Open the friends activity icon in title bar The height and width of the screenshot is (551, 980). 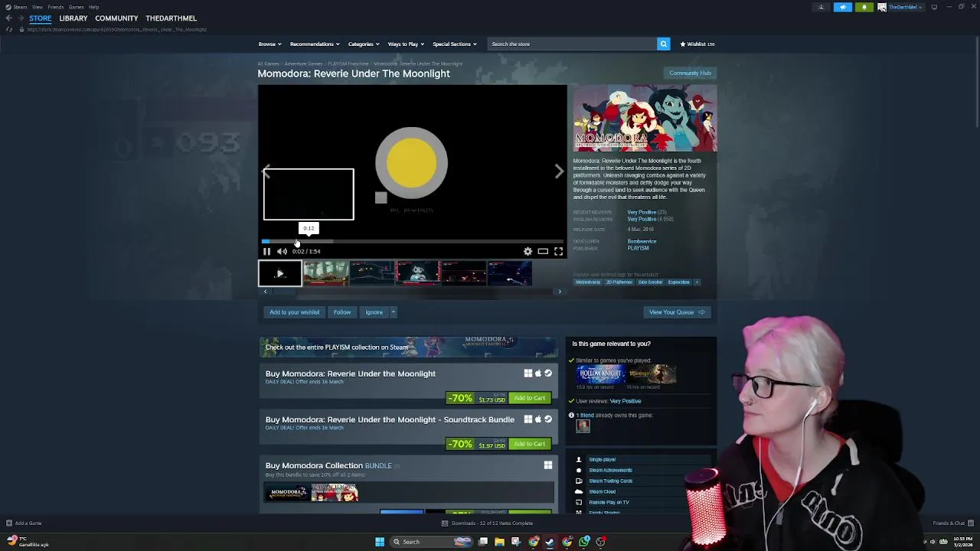click(x=822, y=7)
